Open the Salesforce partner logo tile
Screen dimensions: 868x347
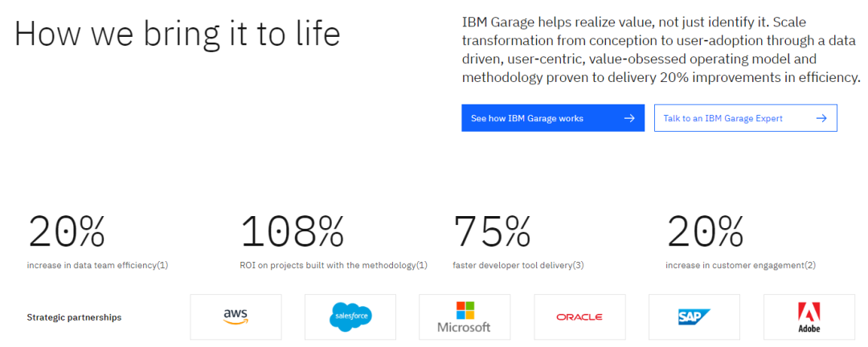[350, 317]
